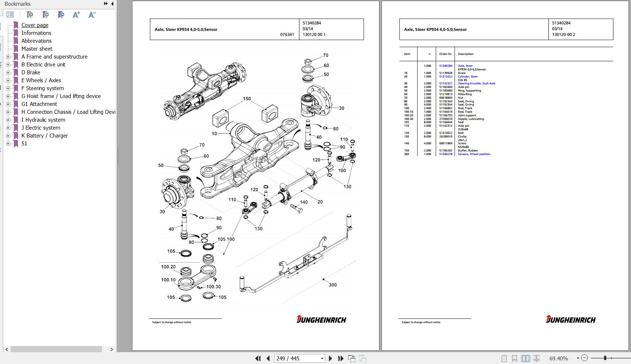The width and height of the screenshot is (631, 364).
Task: Click the add new bookmark icon
Action: pyautogui.click(x=46, y=15)
